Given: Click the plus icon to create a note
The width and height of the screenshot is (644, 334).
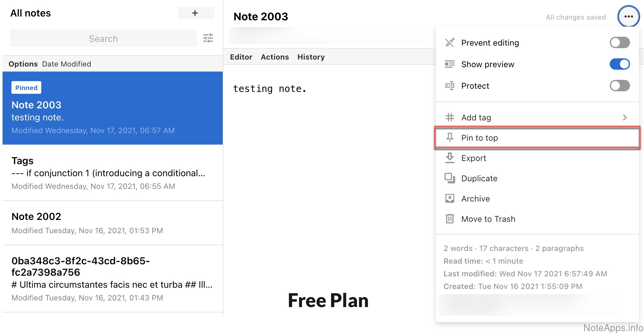Looking at the screenshot, I should [x=196, y=13].
